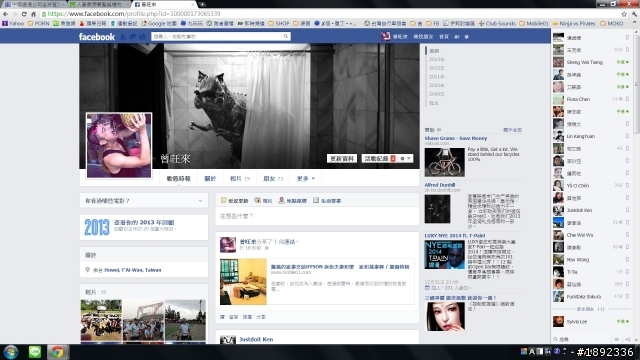Viewport: 640px width, 360px height.
Task: Bookmark this page with the star icon
Action: click(624, 14)
